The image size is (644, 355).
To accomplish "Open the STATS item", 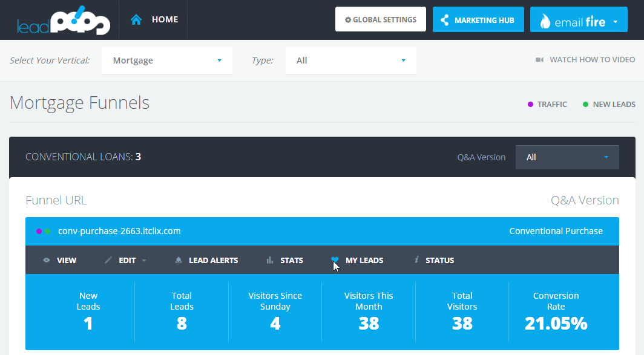I will (x=292, y=260).
